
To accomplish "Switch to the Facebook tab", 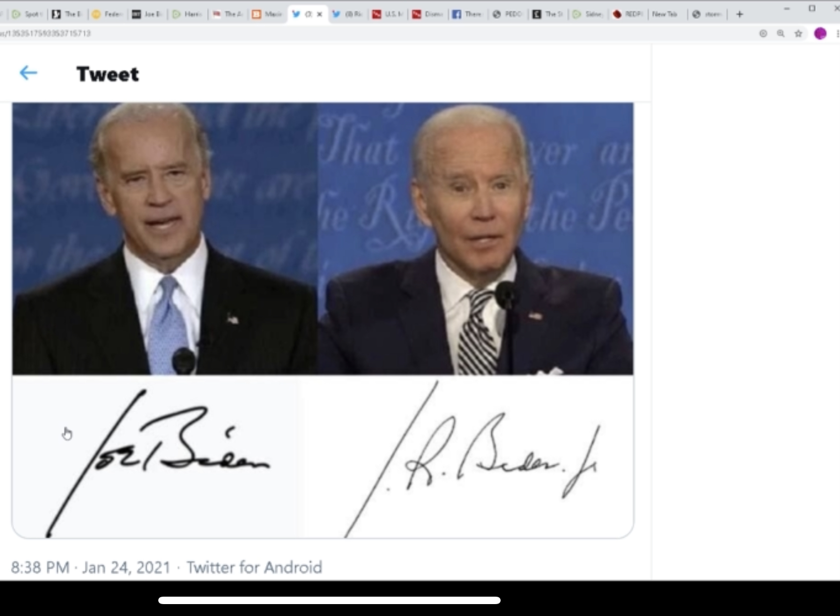I will pyautogui.click(x=468, y=14).
